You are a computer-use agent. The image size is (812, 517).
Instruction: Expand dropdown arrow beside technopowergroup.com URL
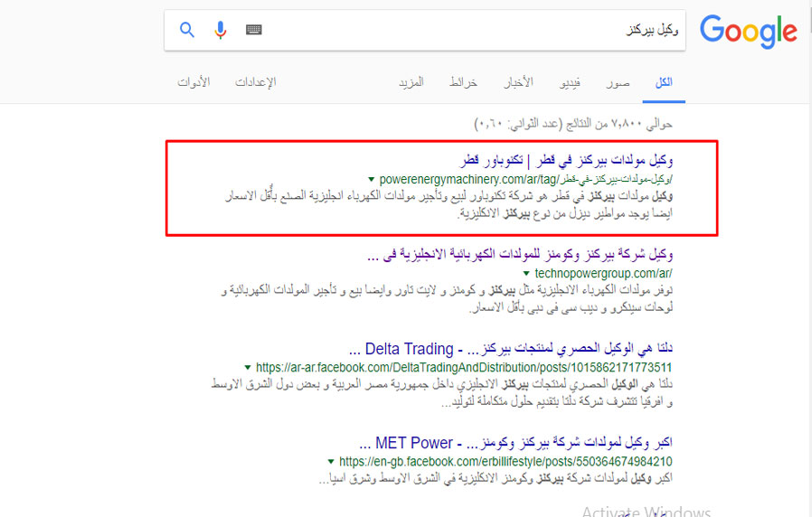[526, 273]
